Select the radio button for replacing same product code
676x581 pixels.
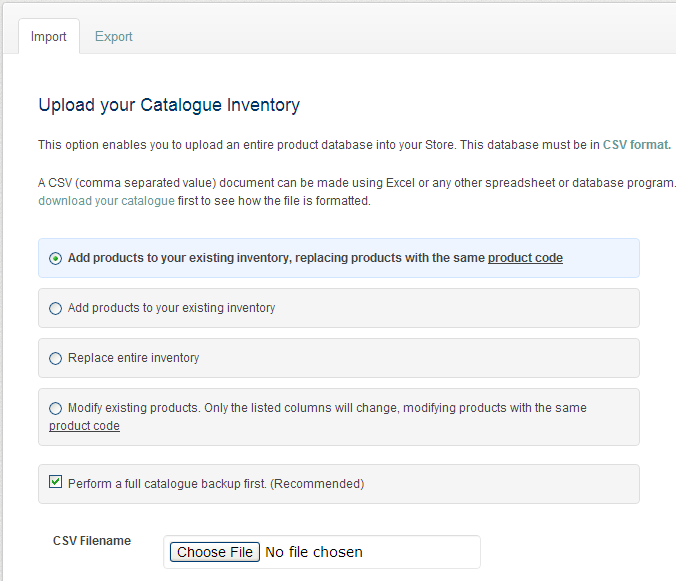[x=55, y=258]
